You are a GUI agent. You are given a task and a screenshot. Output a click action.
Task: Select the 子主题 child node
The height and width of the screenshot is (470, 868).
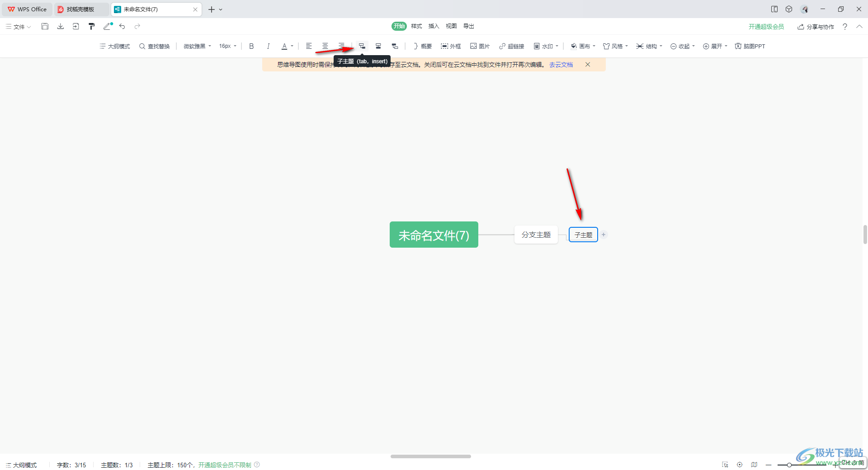tap(583, 235)
